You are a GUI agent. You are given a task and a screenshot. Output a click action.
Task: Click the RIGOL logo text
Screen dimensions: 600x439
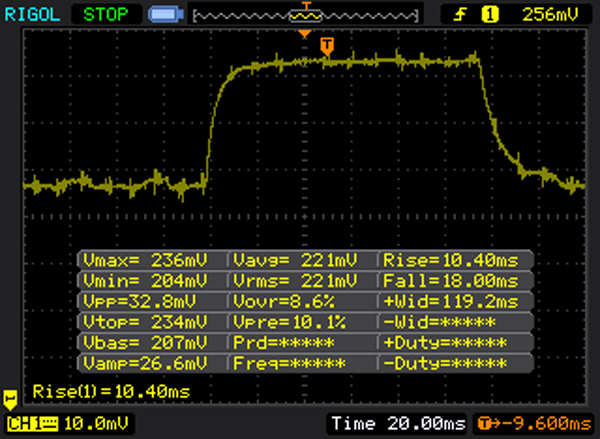click(x=32, y=15)
